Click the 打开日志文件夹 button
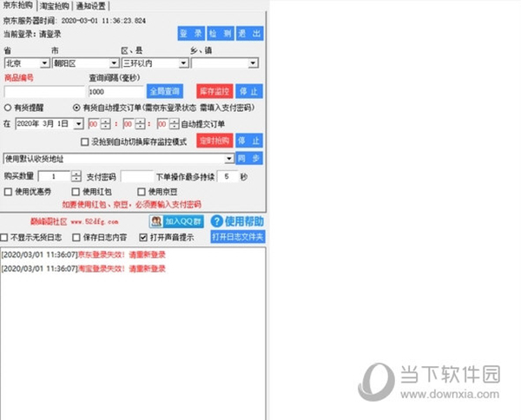 [238, 237]
